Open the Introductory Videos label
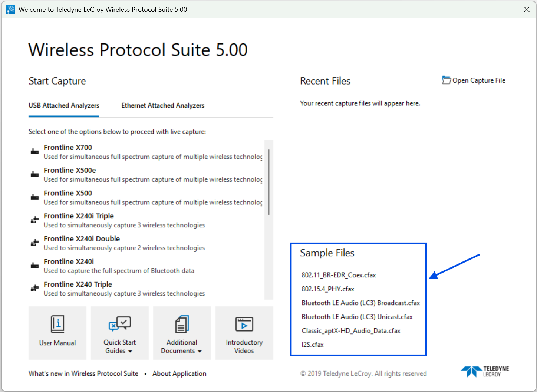Image resolution: width=537 pixels, height=392 pixels. 244,346
